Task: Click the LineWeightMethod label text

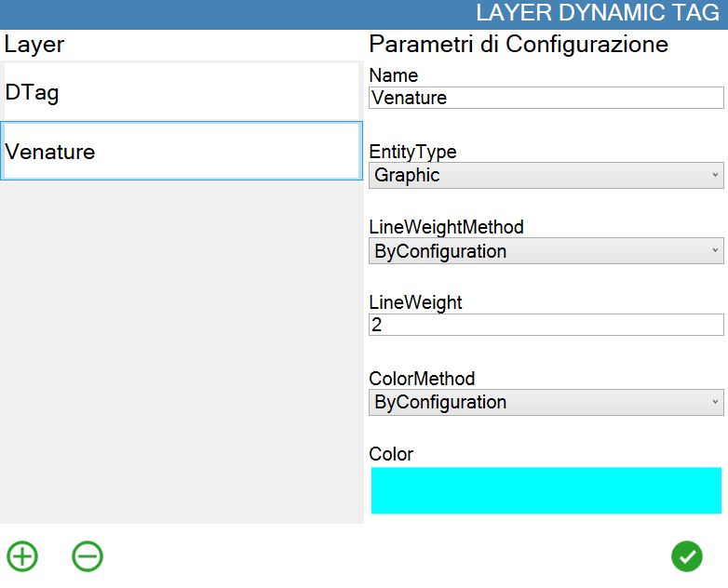Action: tap(446, 227)
